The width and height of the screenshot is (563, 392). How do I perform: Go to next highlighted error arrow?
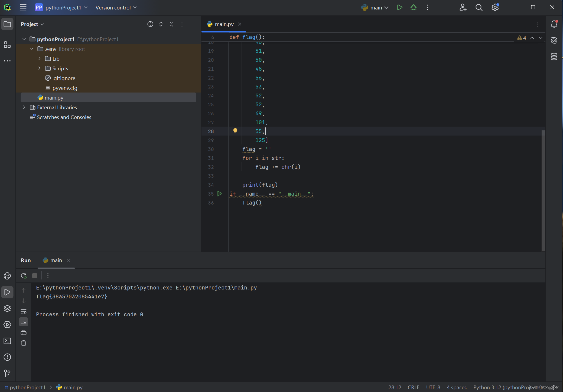541,38
